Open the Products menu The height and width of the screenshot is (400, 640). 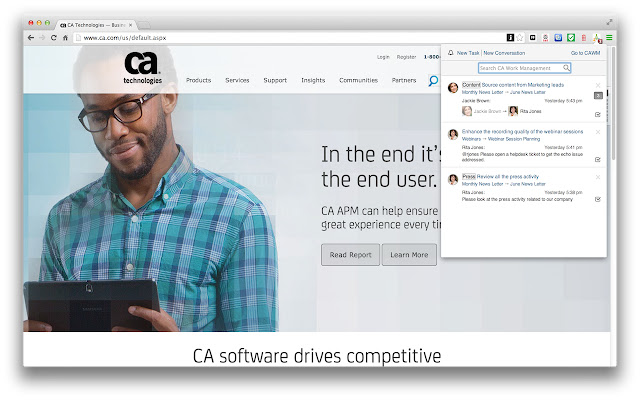click(198, 80)
